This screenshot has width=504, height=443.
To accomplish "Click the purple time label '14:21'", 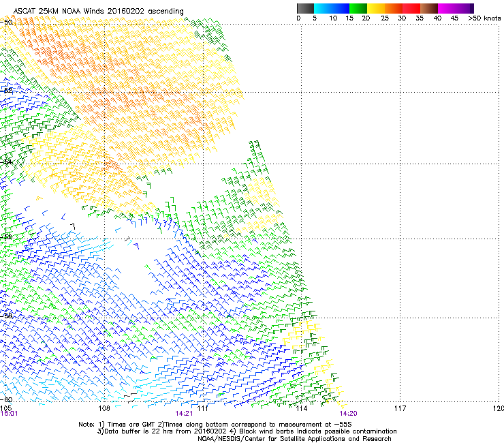I will (x=184, y=414).
